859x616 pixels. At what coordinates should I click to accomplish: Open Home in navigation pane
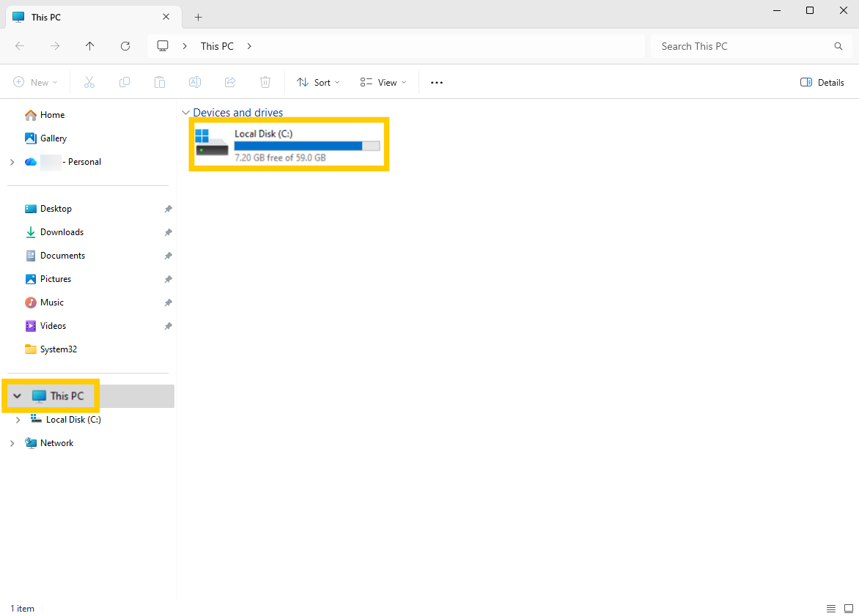pyautogui.click(x=52, y=115)
